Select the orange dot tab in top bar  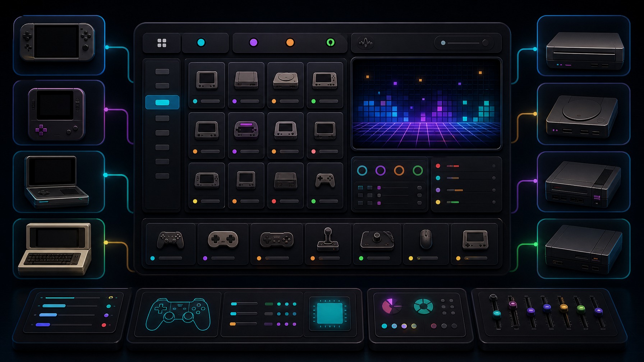[x=290, y=43]
